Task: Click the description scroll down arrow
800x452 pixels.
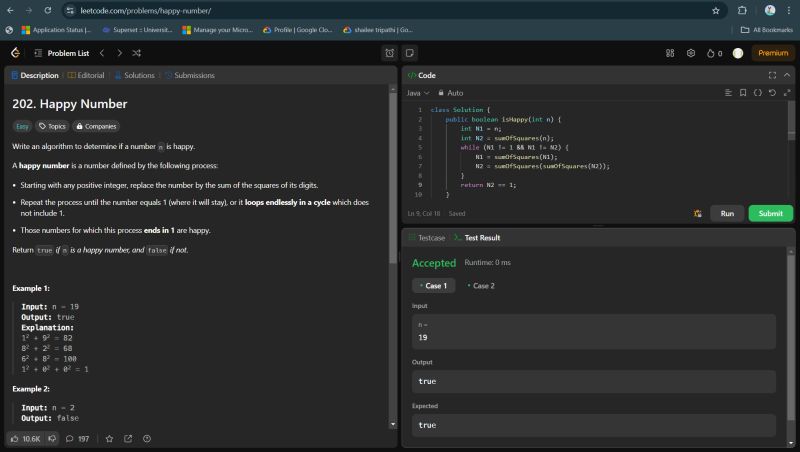Action: (x=393, y=424)
